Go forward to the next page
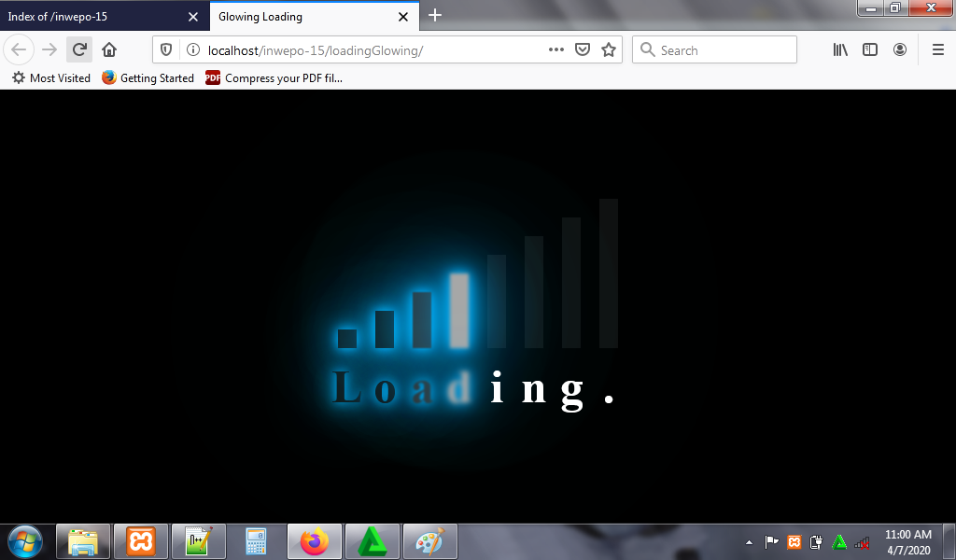This screenshot has height=560, width=956. [x=49, y=49]
